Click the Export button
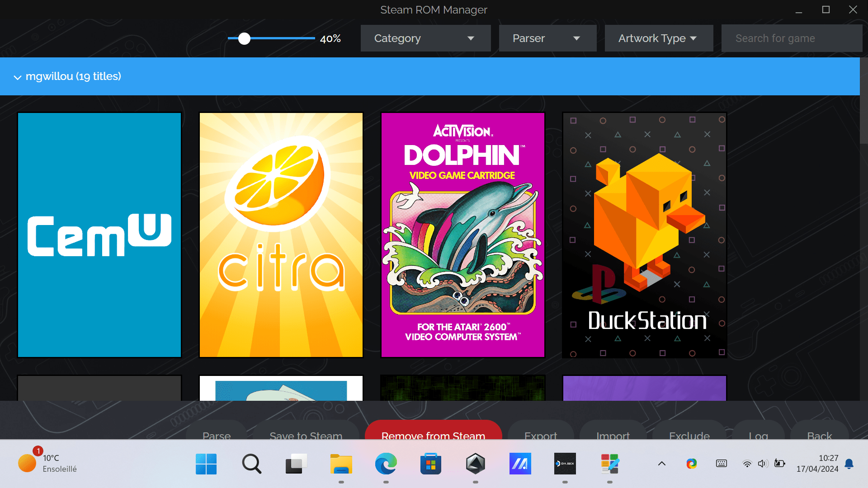The image size is (868, 488). [x=541, y=430]
